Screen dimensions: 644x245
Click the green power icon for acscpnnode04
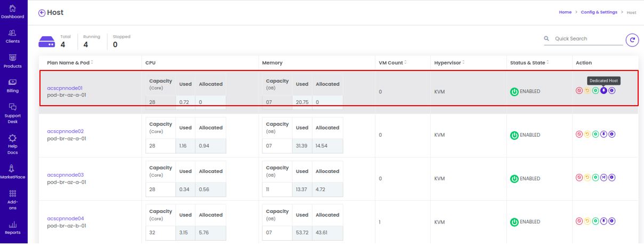click(514, 222)
